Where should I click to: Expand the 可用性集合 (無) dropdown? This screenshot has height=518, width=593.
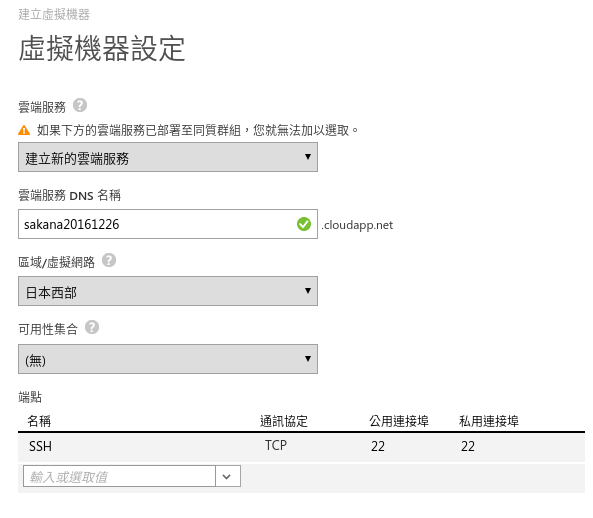pyautogui.click(x=168, y=359)
